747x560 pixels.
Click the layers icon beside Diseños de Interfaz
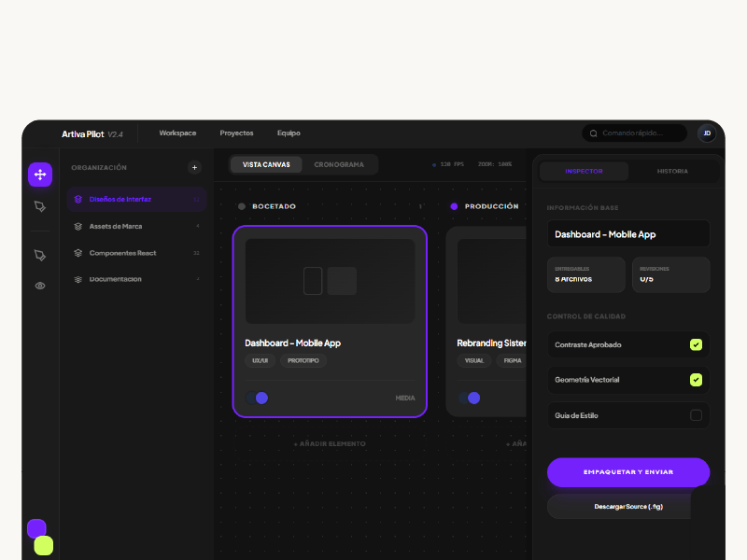78,199
